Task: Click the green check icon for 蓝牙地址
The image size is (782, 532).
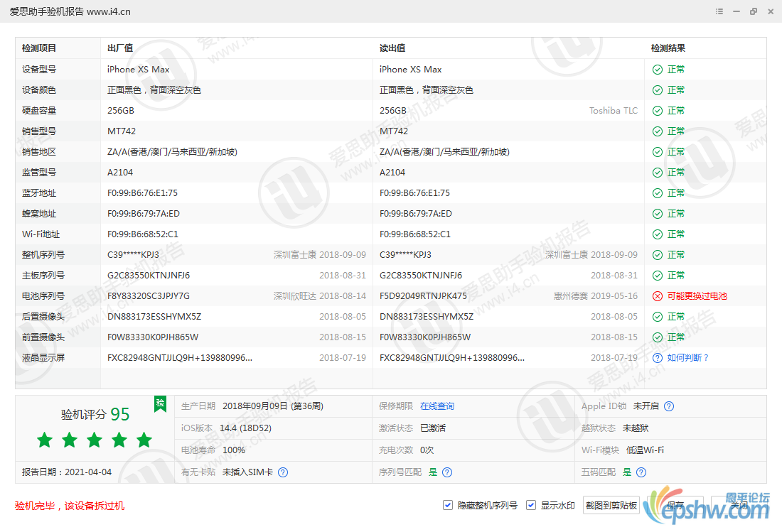Action: pyautogui.click(x=658, y=193)
